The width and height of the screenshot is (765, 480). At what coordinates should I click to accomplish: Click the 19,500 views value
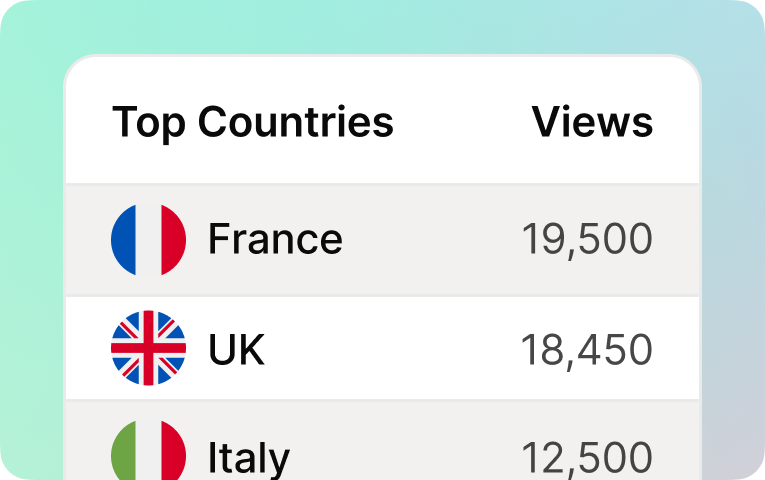click(587, 240)
